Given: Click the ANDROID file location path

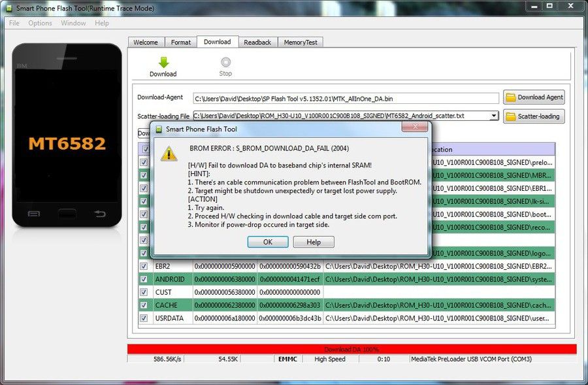Looking at the screenshot, I should (439, 279).
